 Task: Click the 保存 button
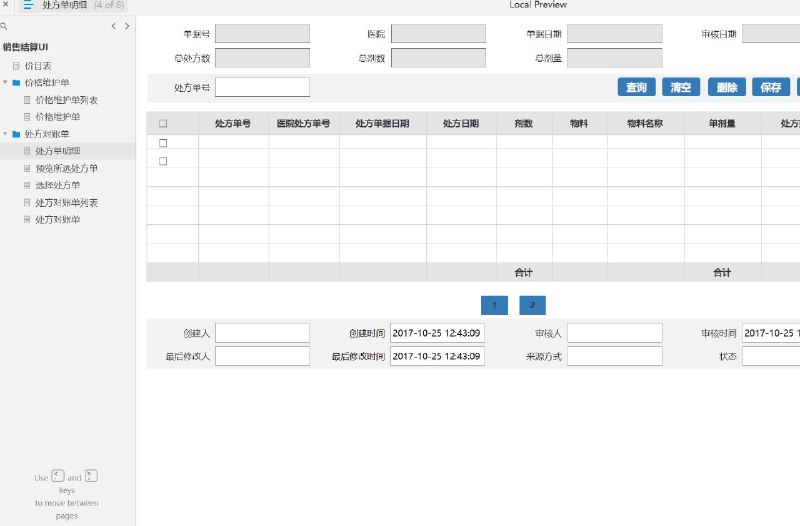[x=771, y=87]
